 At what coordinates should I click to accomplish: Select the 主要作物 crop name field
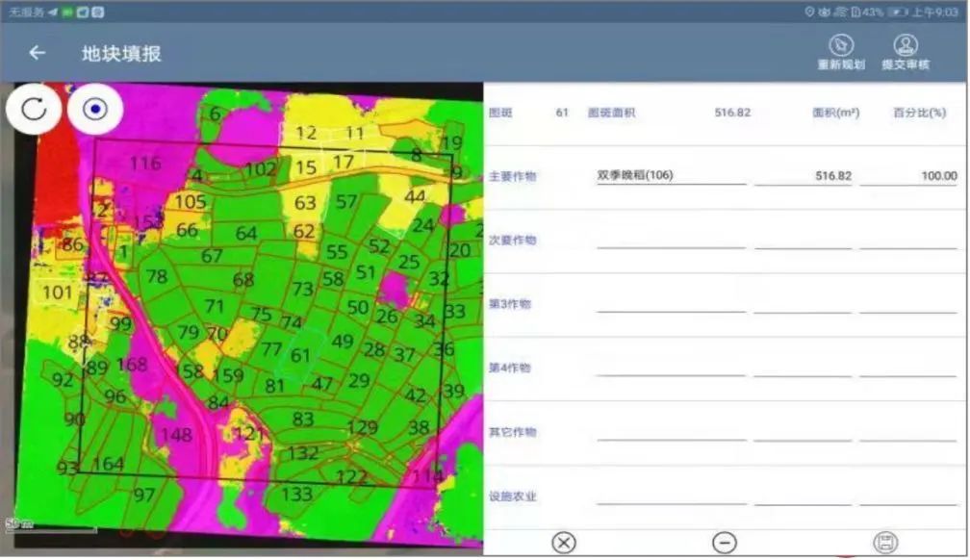pyautogui.click(x=671, y=175)
